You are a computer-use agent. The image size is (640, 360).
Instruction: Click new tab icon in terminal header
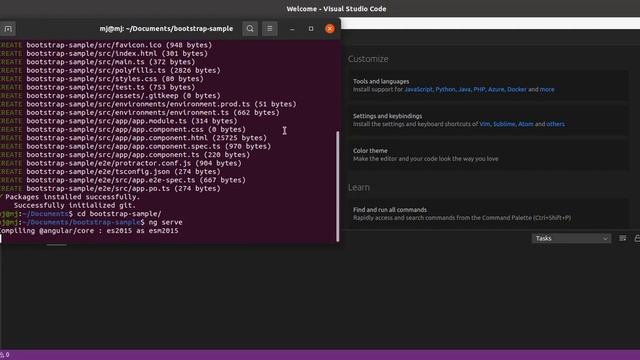coord(8,29)
